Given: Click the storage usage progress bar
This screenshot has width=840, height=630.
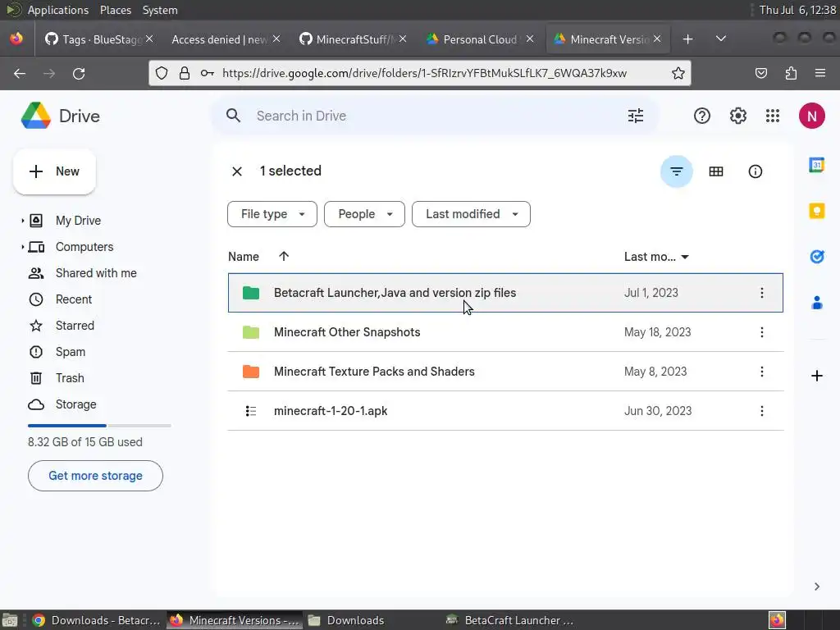Looking at the screenshot, I should [99, 426].
